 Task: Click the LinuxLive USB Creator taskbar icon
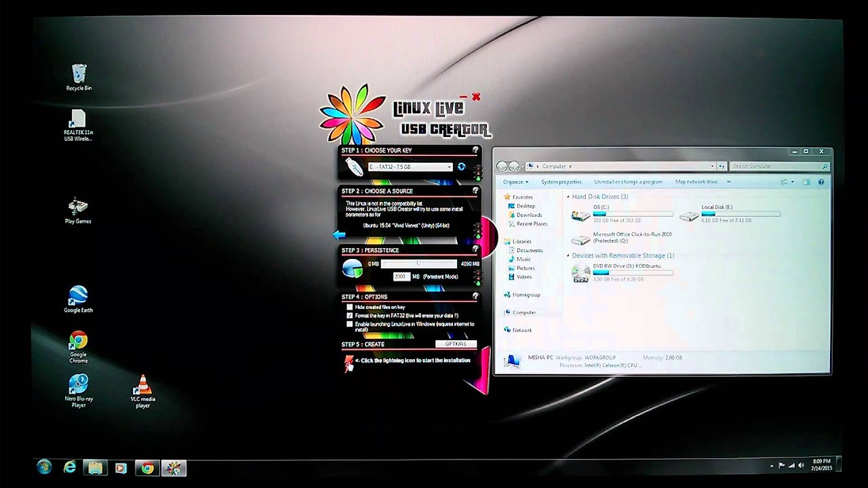click(x=174, y=468)
